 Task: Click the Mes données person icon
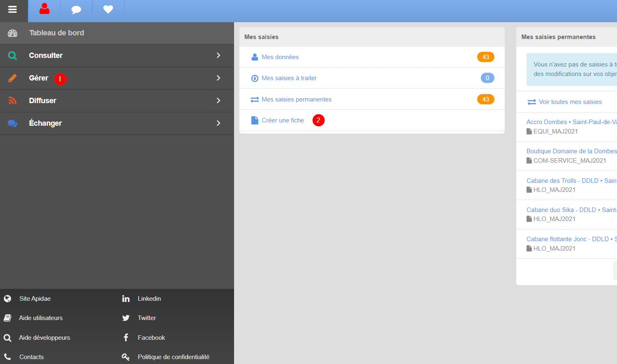[x=255, y=57]
